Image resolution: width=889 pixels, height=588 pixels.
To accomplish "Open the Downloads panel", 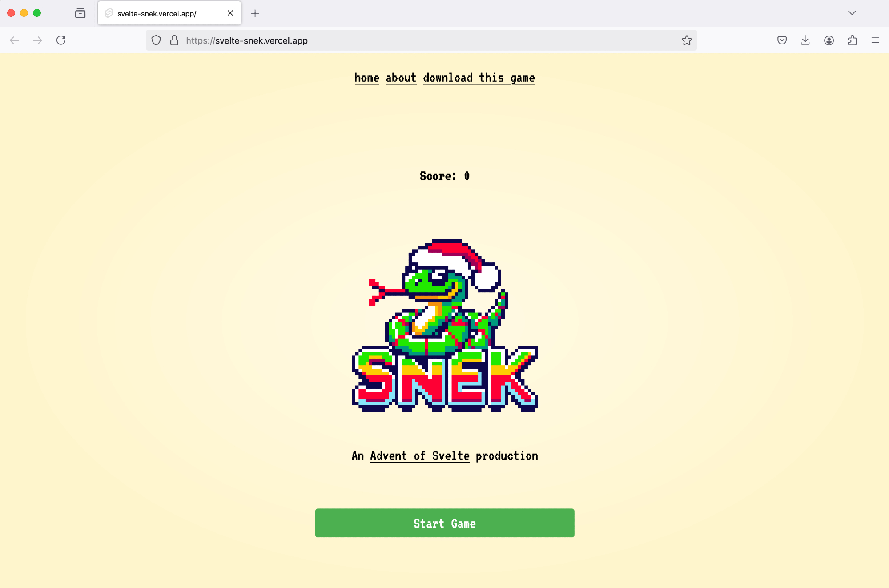I will click(x=805, y=40).
